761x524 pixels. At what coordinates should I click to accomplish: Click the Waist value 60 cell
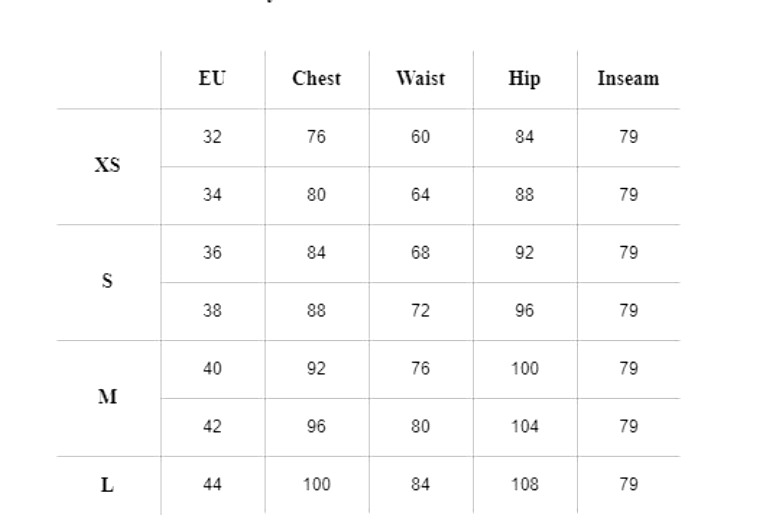[420, 137]
